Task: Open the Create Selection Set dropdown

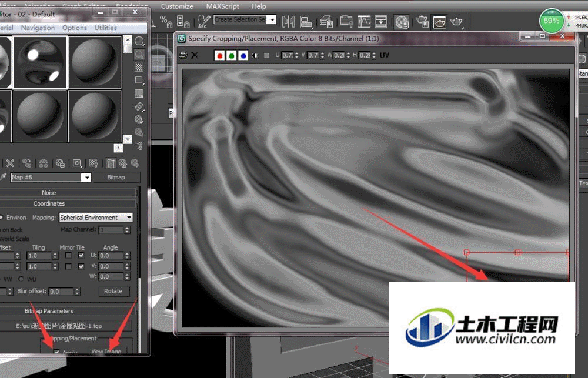Action: (x=272, y=19)
